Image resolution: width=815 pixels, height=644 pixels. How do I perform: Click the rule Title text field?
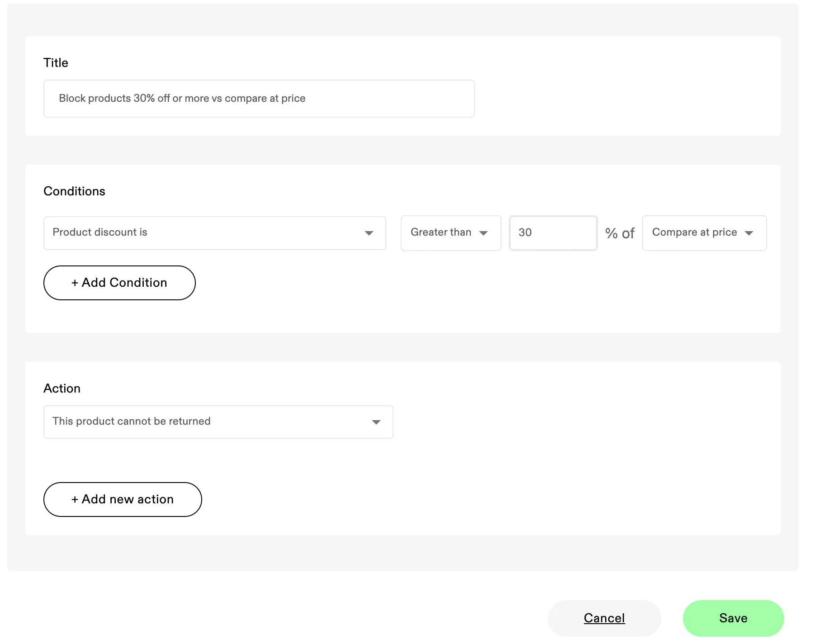(259, 99)
